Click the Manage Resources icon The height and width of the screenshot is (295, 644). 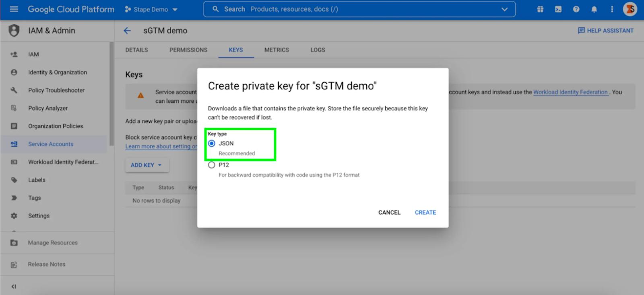click(x=14, y=243)
